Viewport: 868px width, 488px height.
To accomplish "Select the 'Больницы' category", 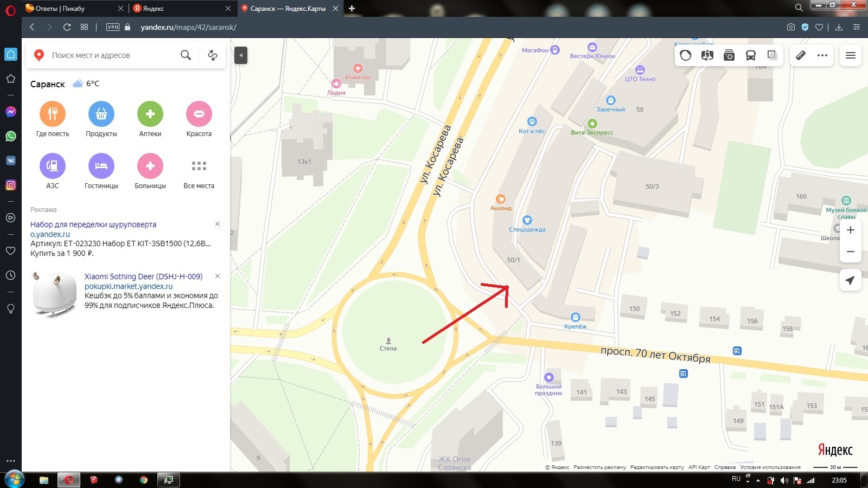I will (150, 171).
